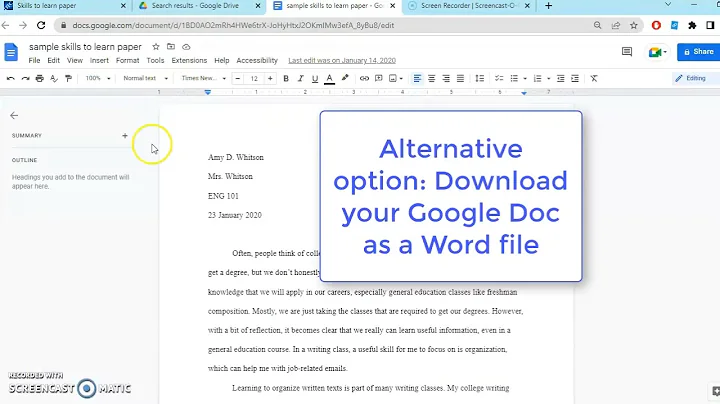Decrease font size with minus button
720x404 pixels.
point(237,79)
